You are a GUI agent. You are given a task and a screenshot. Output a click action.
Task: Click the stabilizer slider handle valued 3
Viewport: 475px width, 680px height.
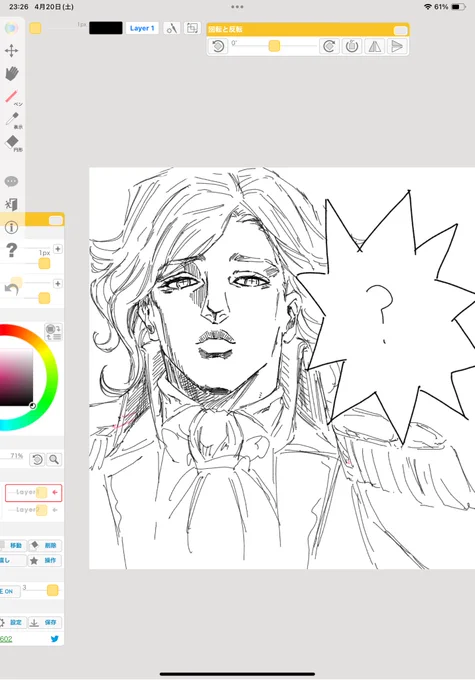click(x=52, y=590)
